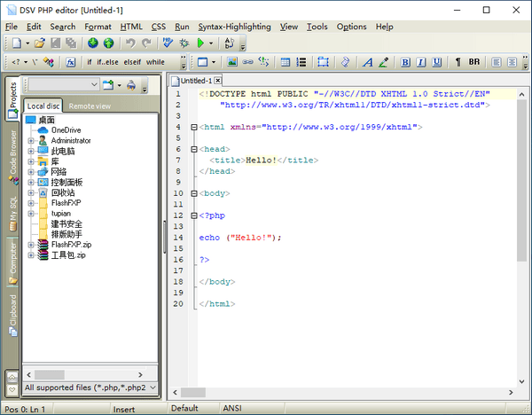
Task: Click the green Run arrow icon
Action: click(201, 43)
